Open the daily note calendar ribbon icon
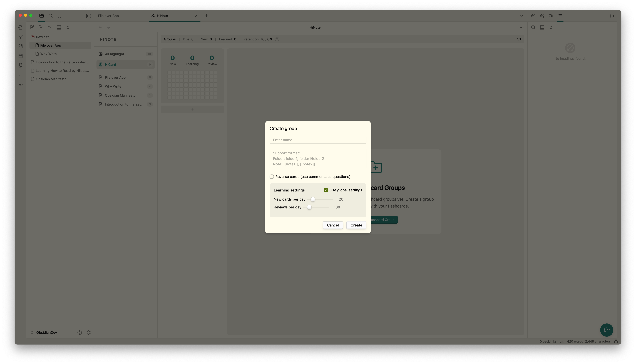The image size is (636, 364). click(21, 56)
